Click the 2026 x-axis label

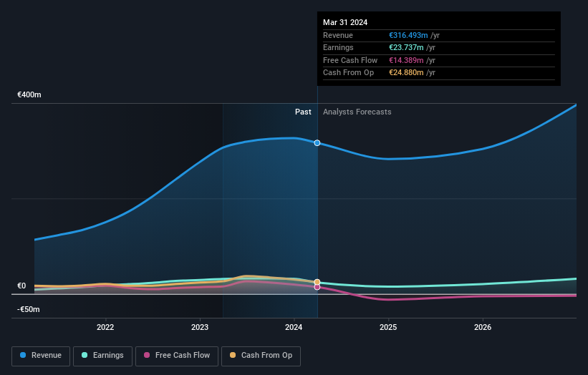[483, 327]
